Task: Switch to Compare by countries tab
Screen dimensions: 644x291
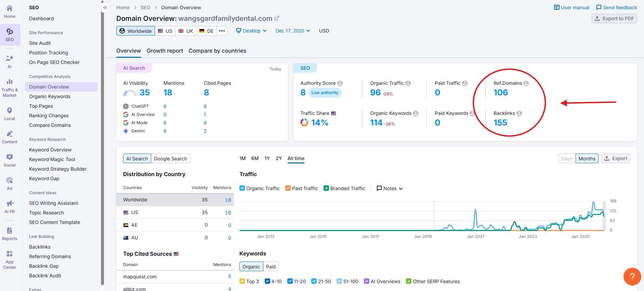Action: pos(218,51)
